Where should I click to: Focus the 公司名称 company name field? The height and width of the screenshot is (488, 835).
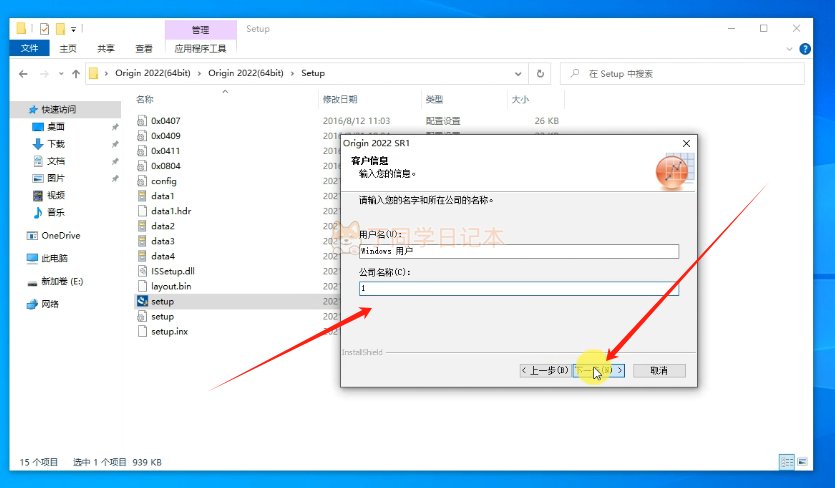tap(518, 288)
